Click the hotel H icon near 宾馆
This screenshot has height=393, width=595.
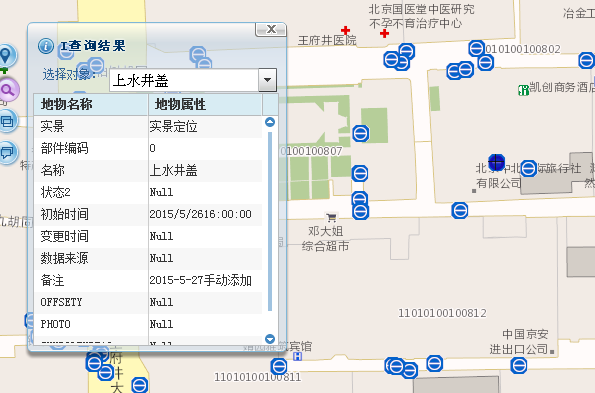click(x=298, y=356)
